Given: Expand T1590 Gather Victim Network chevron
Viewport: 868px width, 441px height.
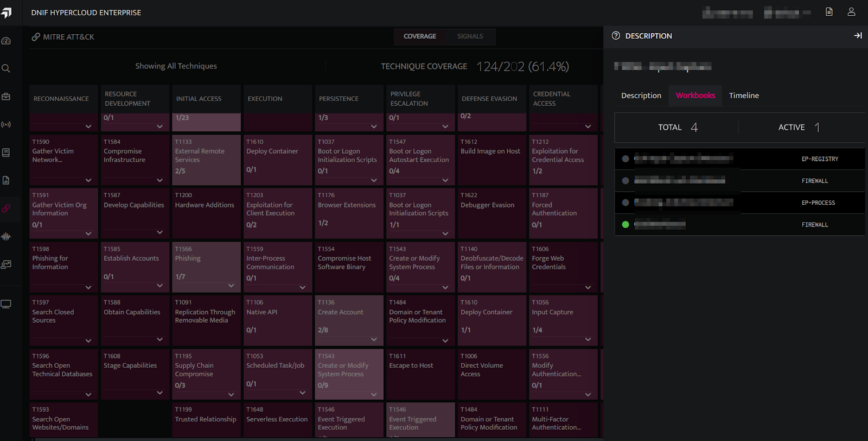Looking at the screenshot, I should [88, 180].
